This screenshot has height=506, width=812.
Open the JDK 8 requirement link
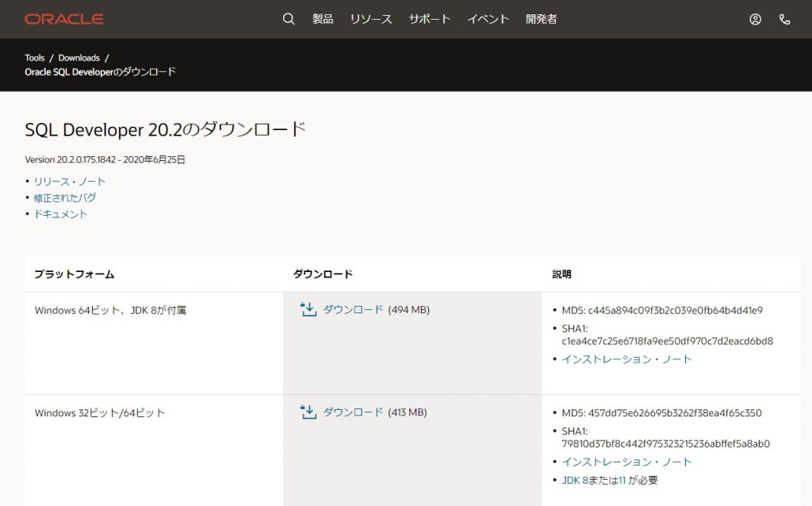click(x=575, y=480)
